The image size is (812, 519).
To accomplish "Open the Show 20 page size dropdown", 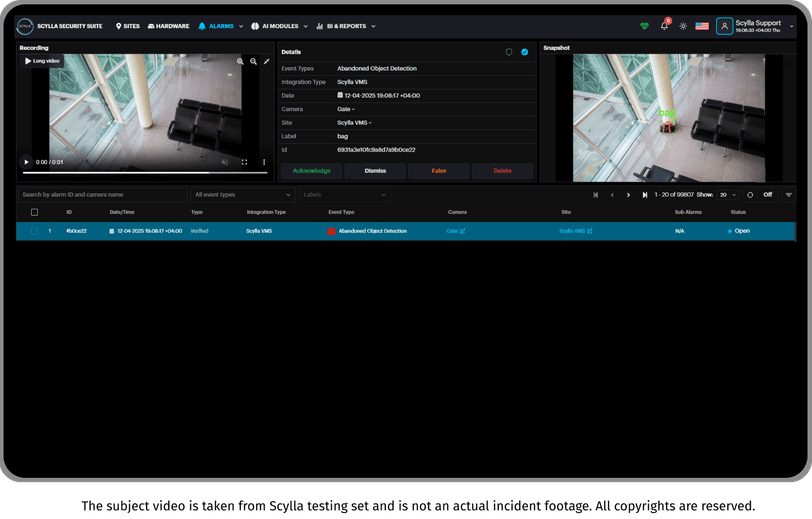I will tap(728, 195).
